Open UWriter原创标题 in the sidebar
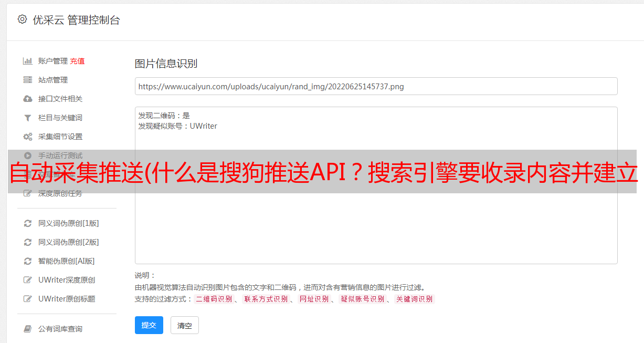 pyautogui.click(x=67, y=299)
